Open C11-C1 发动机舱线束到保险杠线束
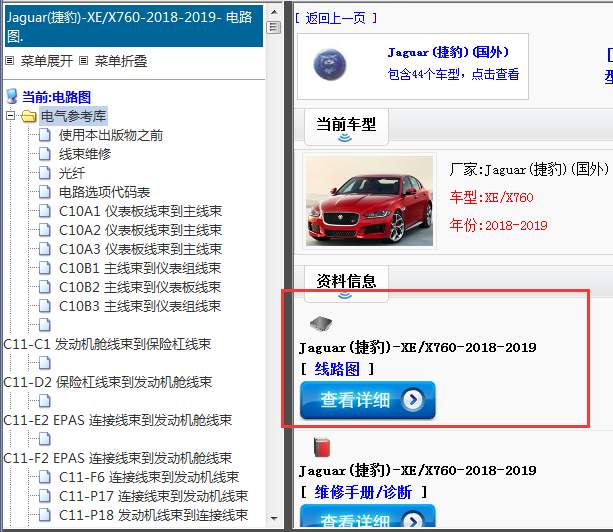The width and height of the screenshot is (613, 532). click(x=107, y=344)
